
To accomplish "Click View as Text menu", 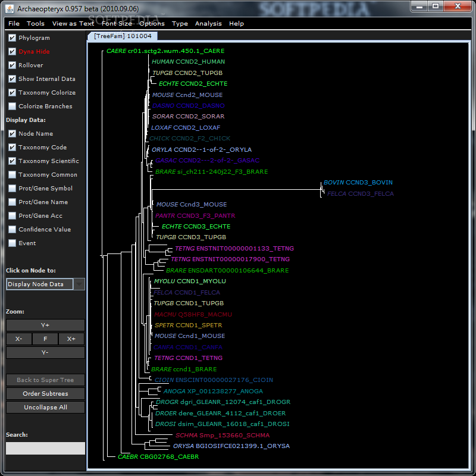I will click(x=73, y=23).
